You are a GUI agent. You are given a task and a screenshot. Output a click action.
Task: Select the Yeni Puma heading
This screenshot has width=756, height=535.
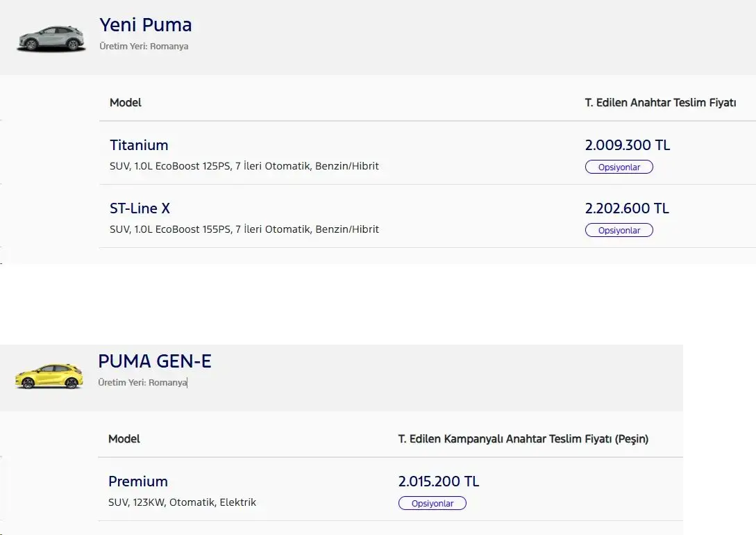(146, 24)
